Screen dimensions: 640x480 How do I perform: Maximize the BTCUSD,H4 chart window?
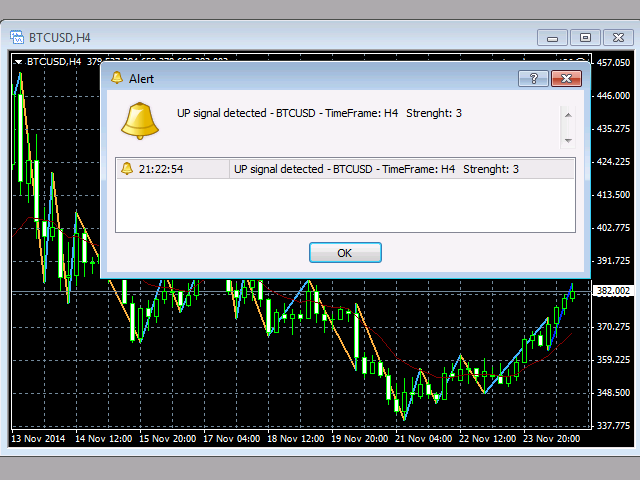tap(585, 37)
